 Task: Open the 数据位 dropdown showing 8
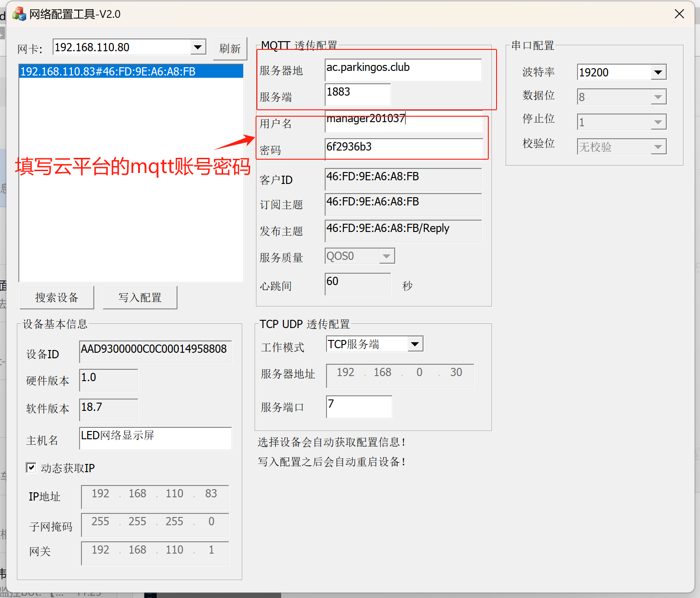(x=658, y=97)
